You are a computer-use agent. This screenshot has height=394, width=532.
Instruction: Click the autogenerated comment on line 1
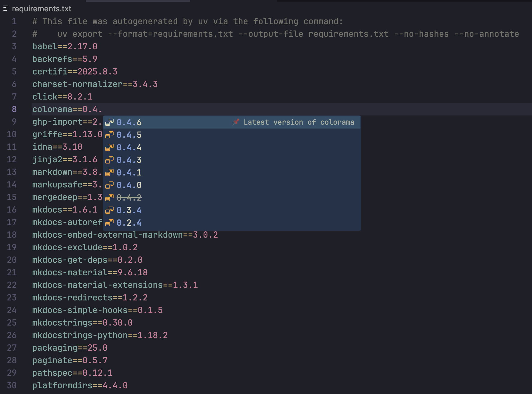(188, 21)
